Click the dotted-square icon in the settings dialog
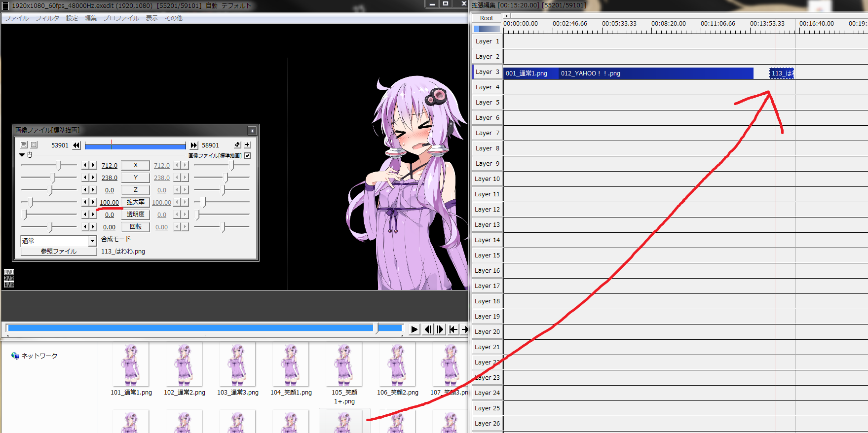Screen dimensions: 868x433 coord(34,144)
